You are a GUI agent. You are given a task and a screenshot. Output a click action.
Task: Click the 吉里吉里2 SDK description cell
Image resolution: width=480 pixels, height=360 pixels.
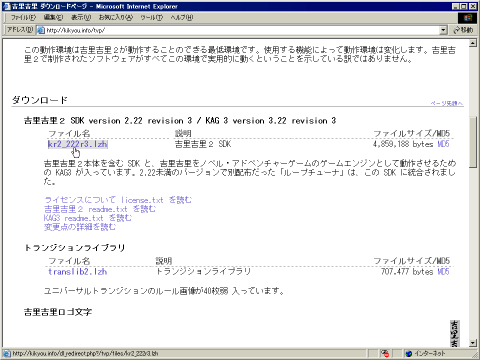[x=203, y=144]
